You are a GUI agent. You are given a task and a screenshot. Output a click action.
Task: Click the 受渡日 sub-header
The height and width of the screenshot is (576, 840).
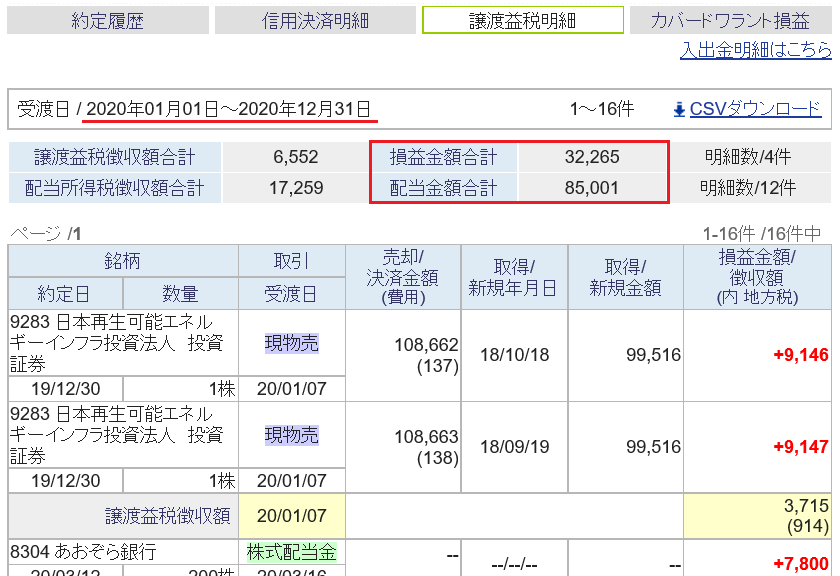click(x=292, y=294)
